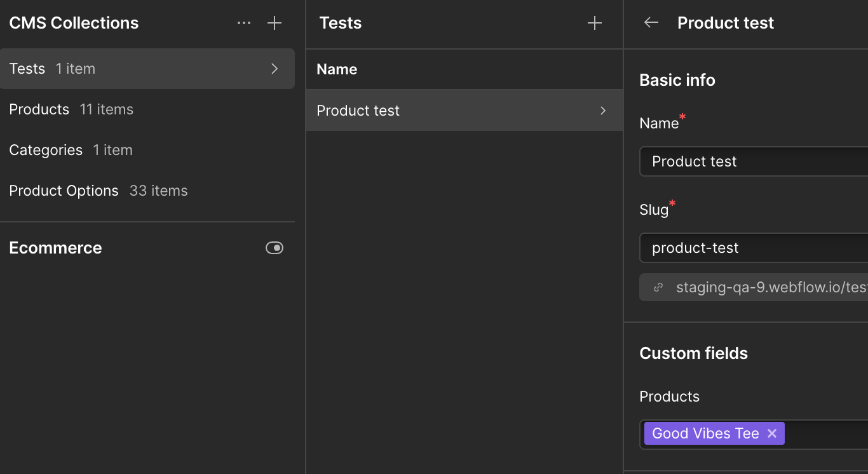The height and width of the screenshot is (474, 868).
Task: Open CMS Collections more options menu
Action: pyautogui.click(x=244, y=24)
